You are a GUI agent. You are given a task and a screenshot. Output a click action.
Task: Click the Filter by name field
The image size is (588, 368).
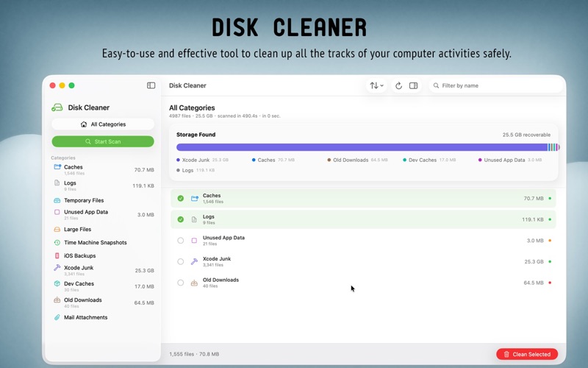pyautogui.click(x=495, y=85)
